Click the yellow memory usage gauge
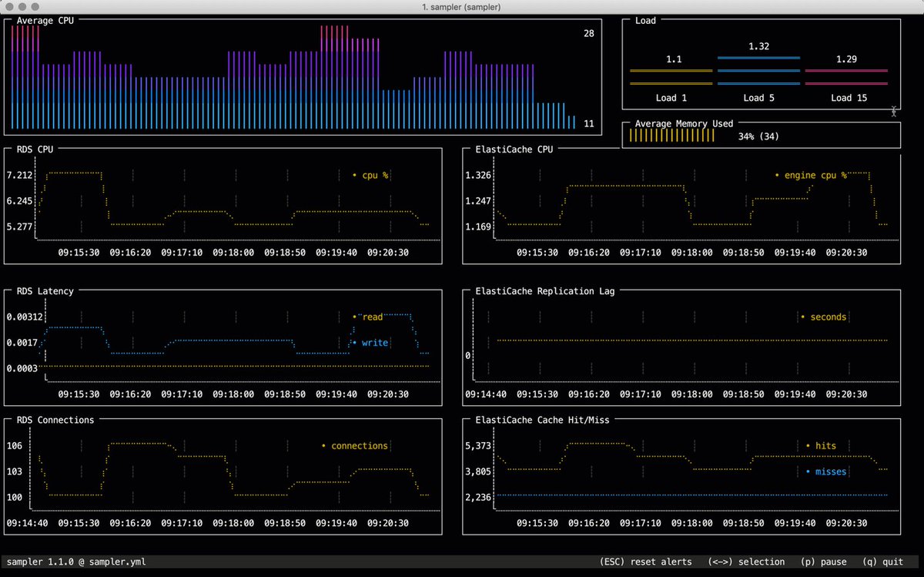Image resolution: width=924 pixels, height=577 pixels. 672,136
